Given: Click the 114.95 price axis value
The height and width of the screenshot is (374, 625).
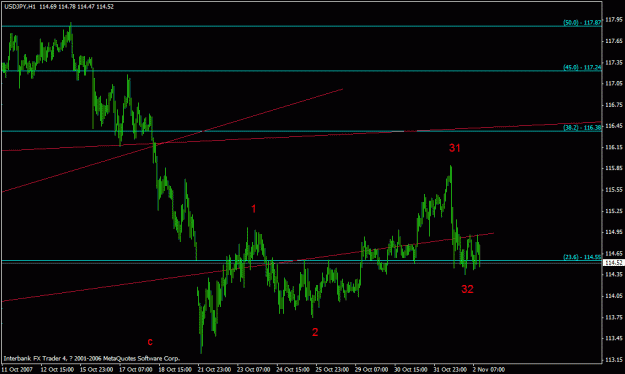Looking at the screenshot, I should [x=614, y=232].
